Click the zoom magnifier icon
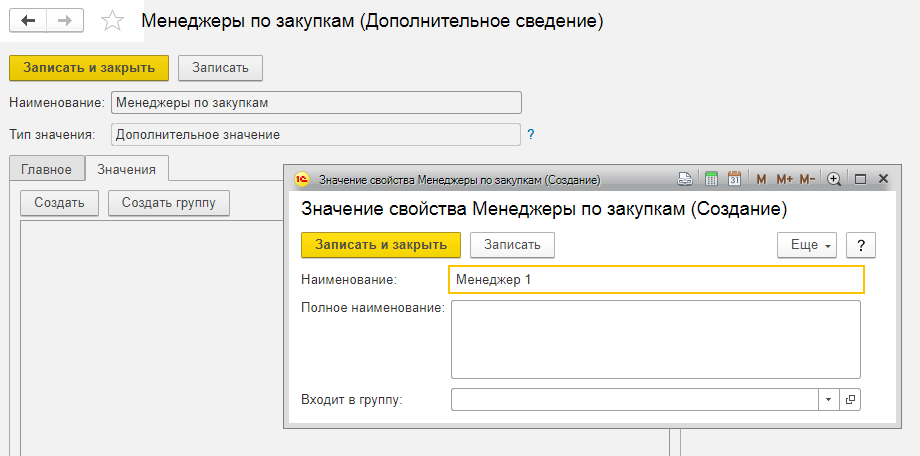920x456 pixels. coord(834,179)
